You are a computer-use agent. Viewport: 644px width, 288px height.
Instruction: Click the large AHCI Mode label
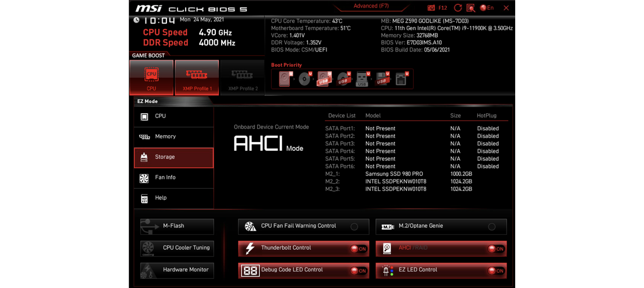click(x=268, y=144)
